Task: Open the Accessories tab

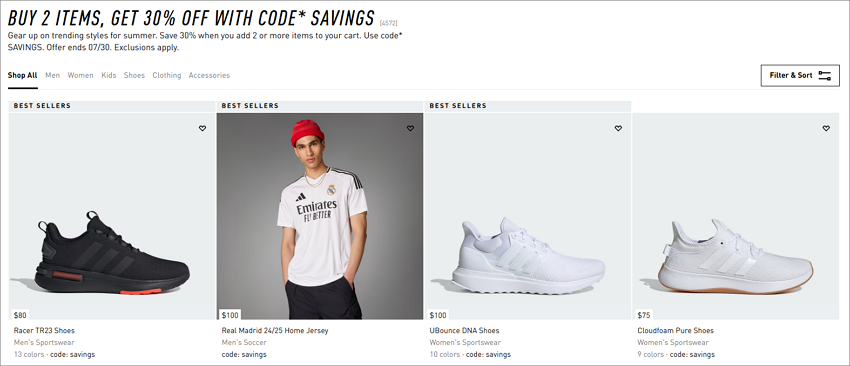Action: (x=209, y=75)
